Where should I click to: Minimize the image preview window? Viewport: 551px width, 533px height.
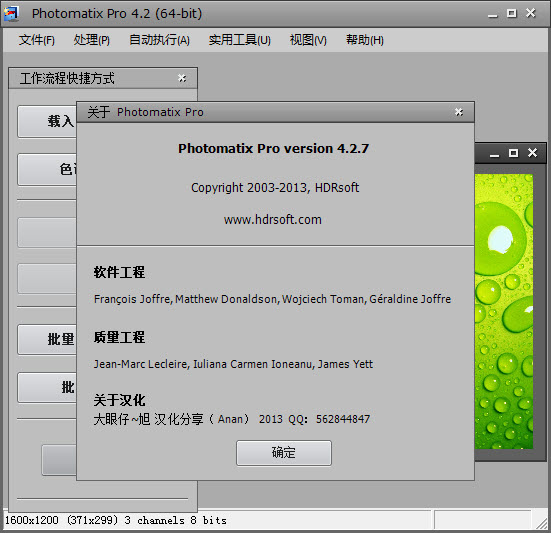[x=494, y=154]
